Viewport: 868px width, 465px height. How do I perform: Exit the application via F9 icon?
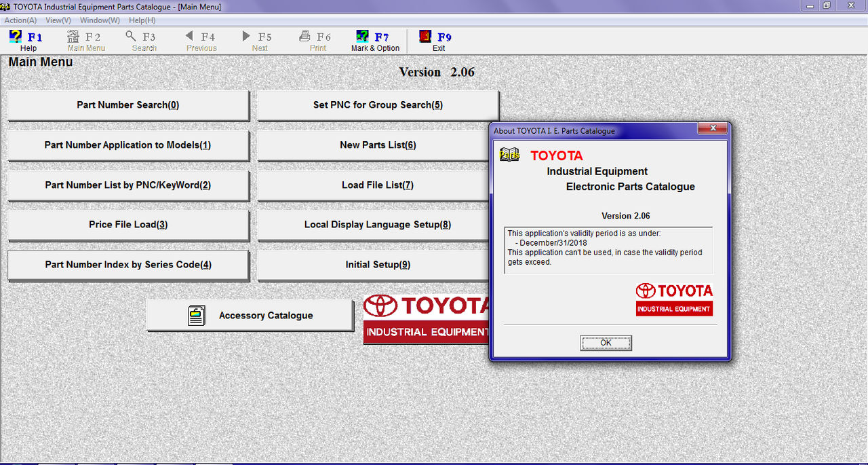pos(425,37)
